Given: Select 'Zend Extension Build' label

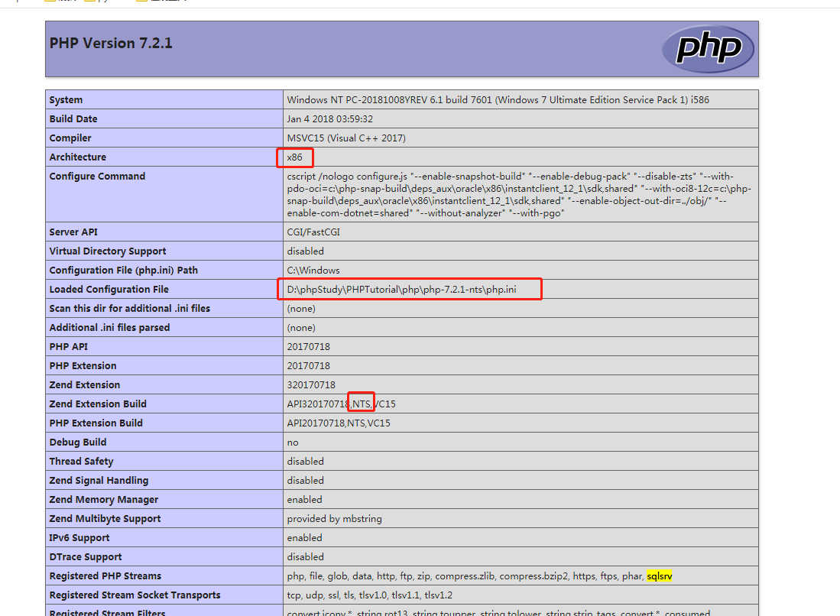Looking at the screenshot, I should pos(98,404).
